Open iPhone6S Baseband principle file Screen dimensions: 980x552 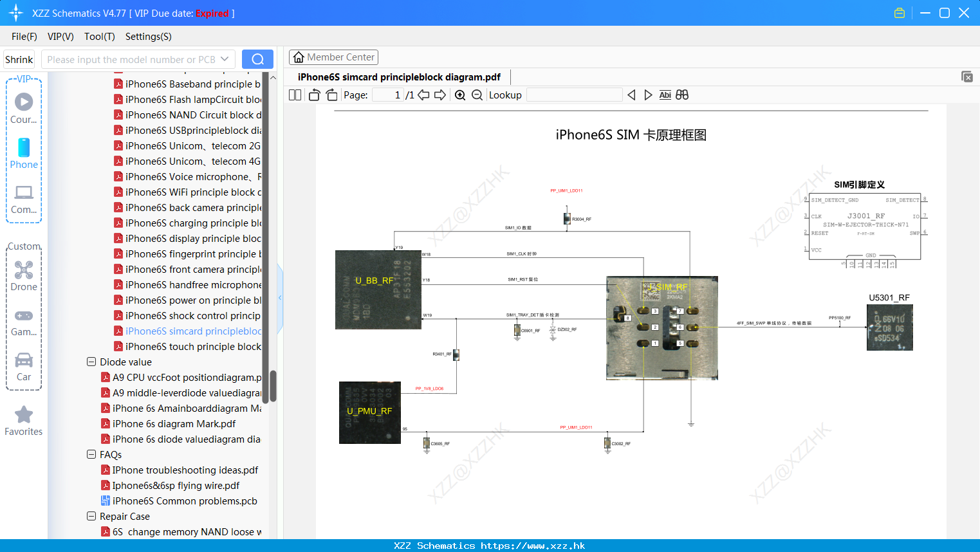point(187,84)
